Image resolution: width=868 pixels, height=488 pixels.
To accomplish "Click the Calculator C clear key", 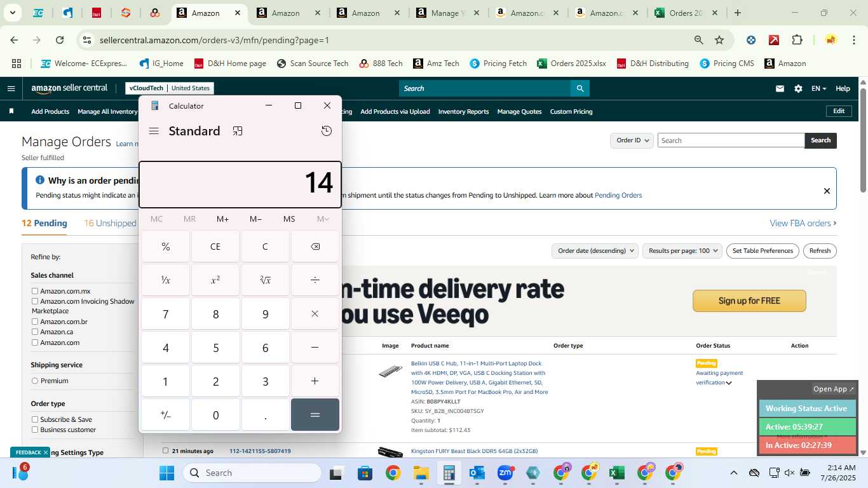I will 265,247.
